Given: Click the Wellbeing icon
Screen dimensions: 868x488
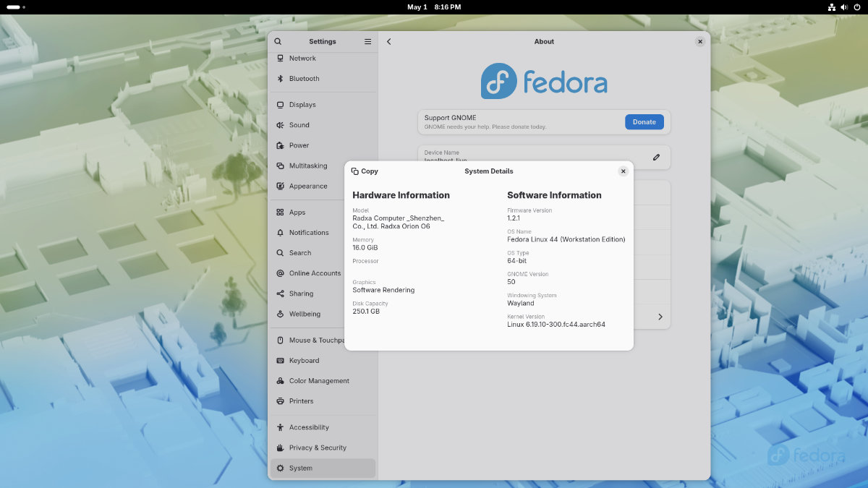Looking at the screenshot, I should pyautogui.click(x=280, y=314).
